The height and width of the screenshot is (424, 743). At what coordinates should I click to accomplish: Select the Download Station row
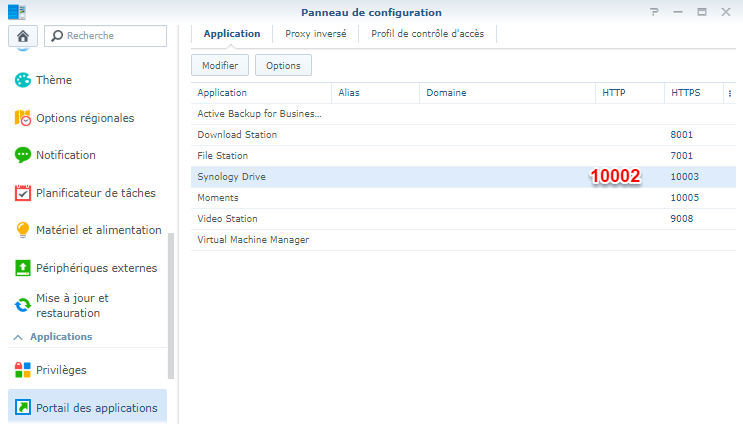(463, 135)
